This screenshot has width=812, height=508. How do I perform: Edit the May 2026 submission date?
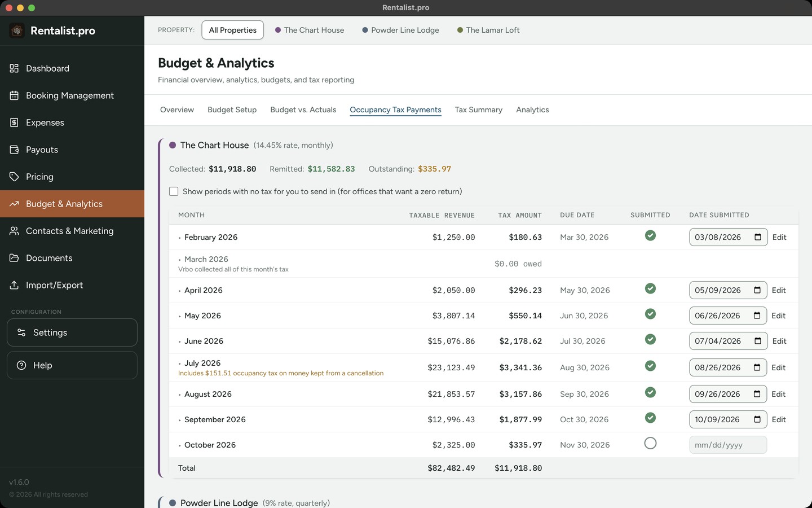[778, 316]
